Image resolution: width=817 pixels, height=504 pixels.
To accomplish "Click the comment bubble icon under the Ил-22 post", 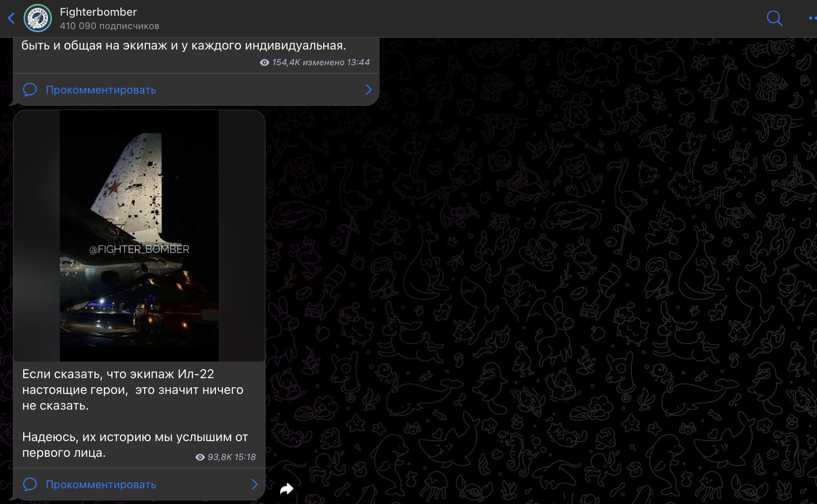I will [30, 484].
